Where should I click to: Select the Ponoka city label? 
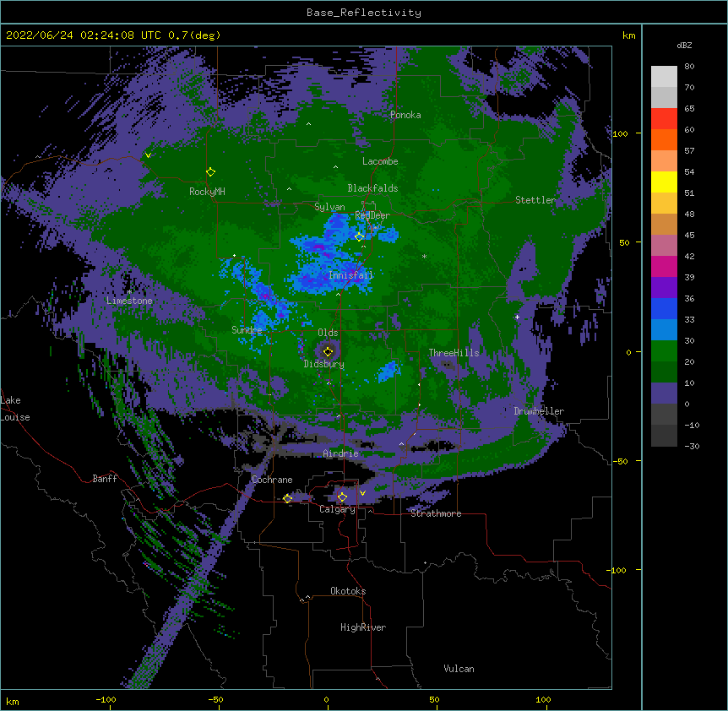click(405, 115)
